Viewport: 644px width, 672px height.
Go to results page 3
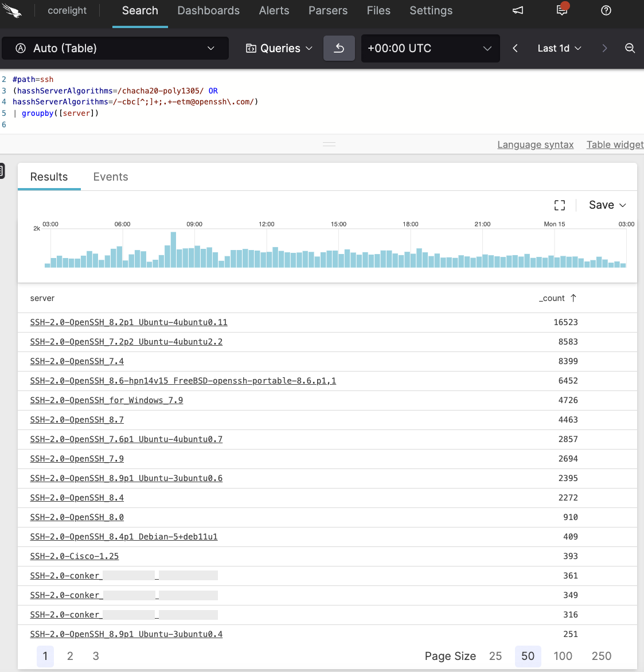[95, 656]
